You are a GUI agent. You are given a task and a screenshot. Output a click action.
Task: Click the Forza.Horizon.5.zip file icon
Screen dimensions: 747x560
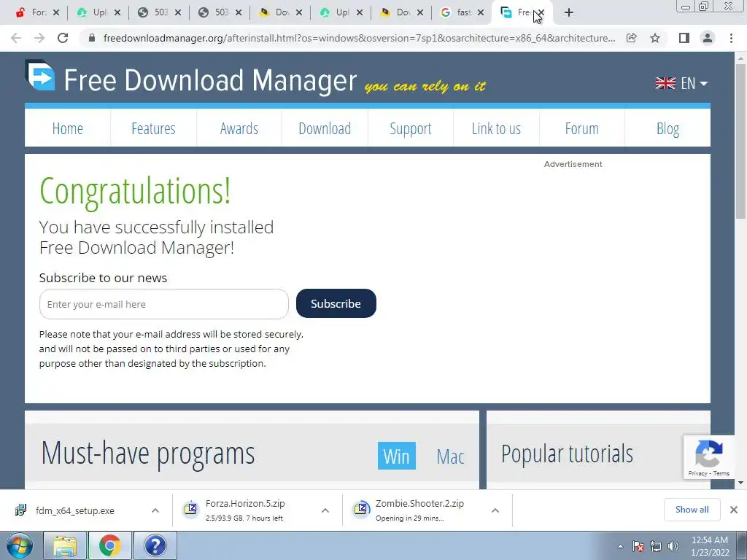[190, 509]
